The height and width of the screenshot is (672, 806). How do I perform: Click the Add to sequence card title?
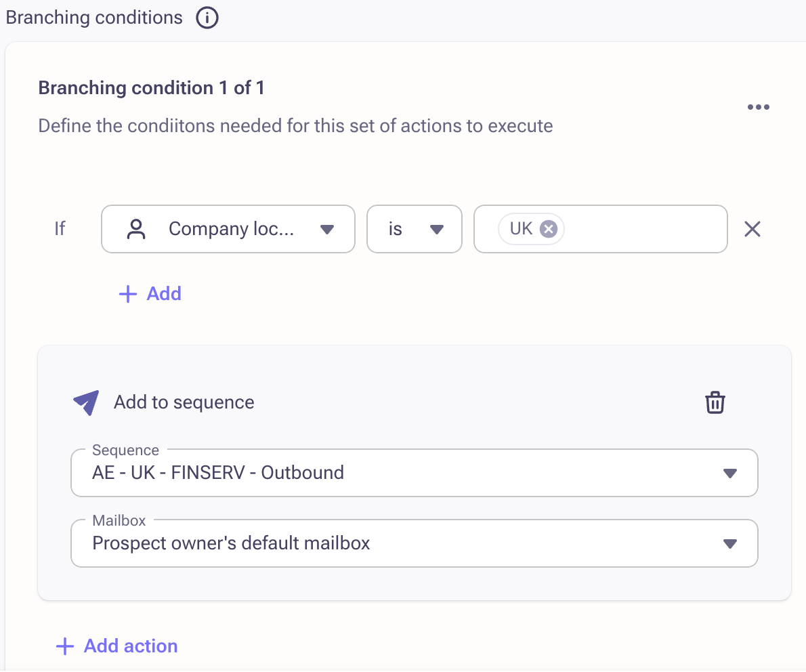[x=182, y=402]
